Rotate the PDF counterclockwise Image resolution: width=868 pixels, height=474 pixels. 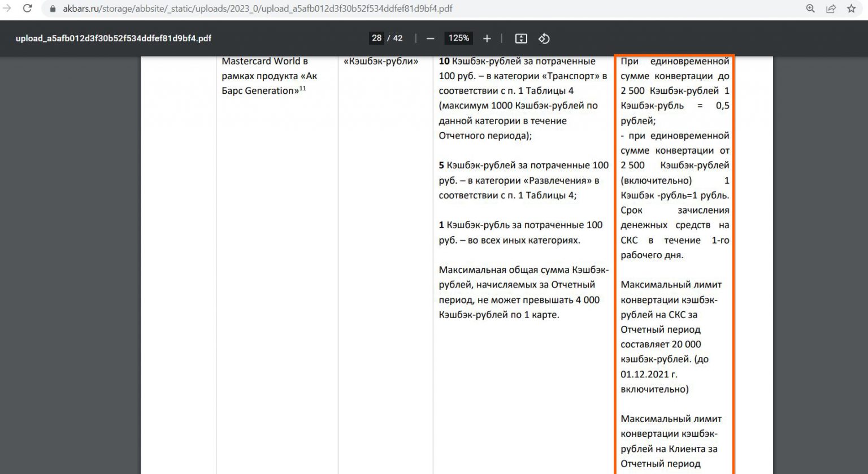coord(544,38)
